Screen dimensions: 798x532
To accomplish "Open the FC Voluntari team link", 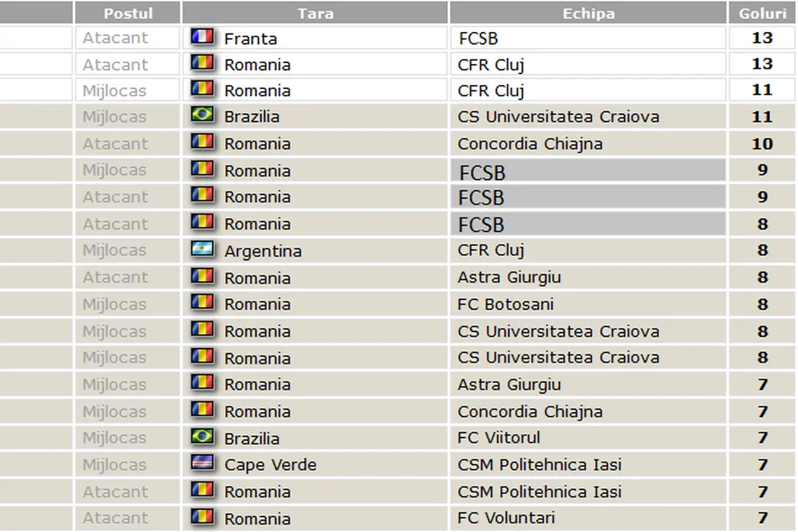I will point(506,518).
